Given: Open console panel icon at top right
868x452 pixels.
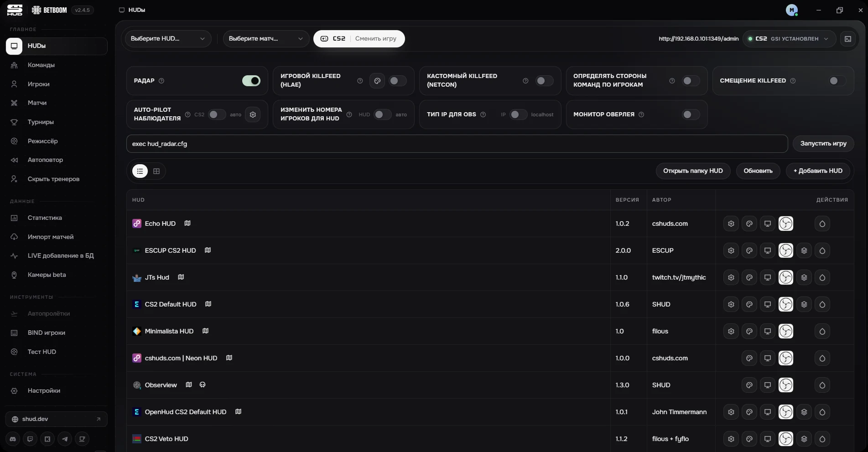Looking at the screenshot, I should (848, 39).
